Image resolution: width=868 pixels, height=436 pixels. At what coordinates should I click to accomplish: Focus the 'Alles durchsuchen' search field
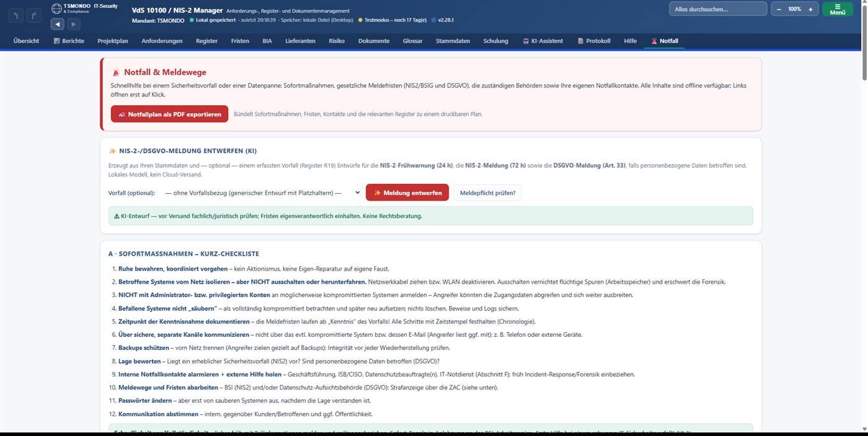pyautogui.click(x=718, y=9)
